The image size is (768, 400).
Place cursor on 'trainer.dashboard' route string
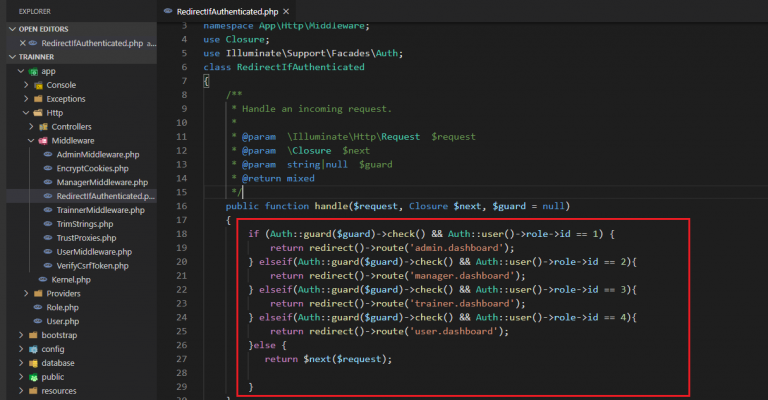point(462,304)
